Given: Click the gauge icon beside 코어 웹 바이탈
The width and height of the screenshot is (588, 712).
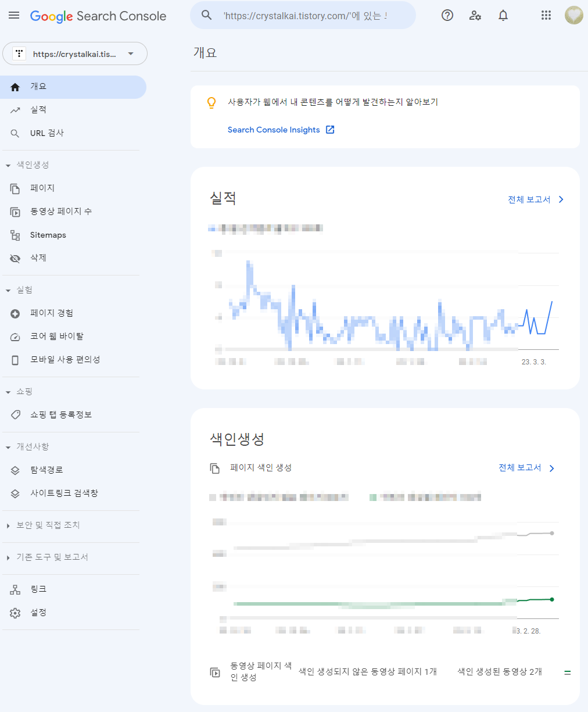Looking at the screenshot, I should [15, 337].
